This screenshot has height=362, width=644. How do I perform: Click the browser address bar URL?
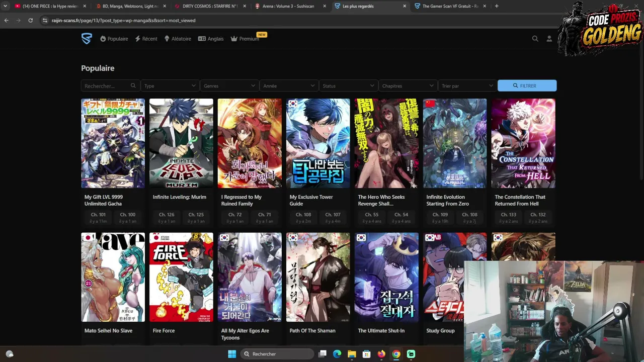[123, 20]
